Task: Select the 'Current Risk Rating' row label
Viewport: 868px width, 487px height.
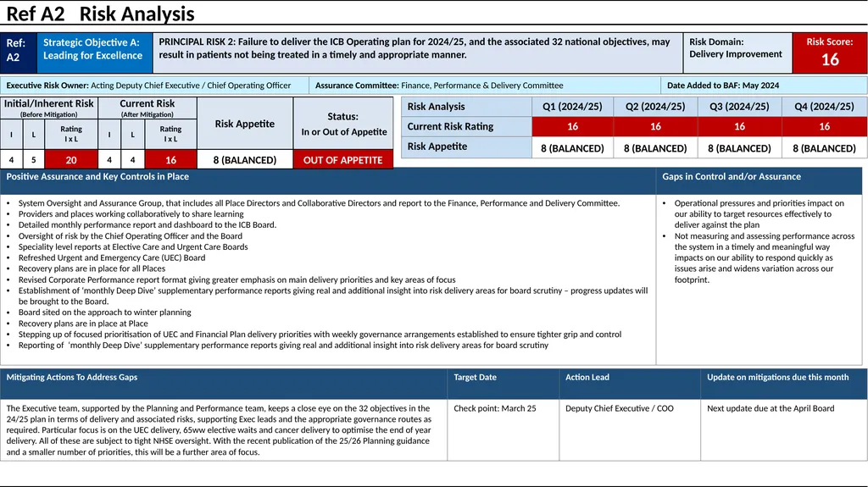Action: (467, 126)
